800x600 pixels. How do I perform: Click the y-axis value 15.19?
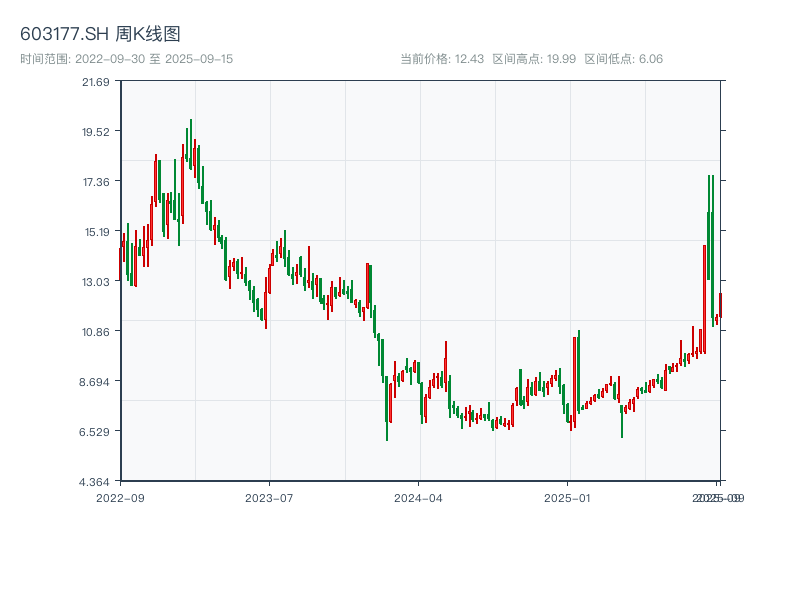[97, 232]
